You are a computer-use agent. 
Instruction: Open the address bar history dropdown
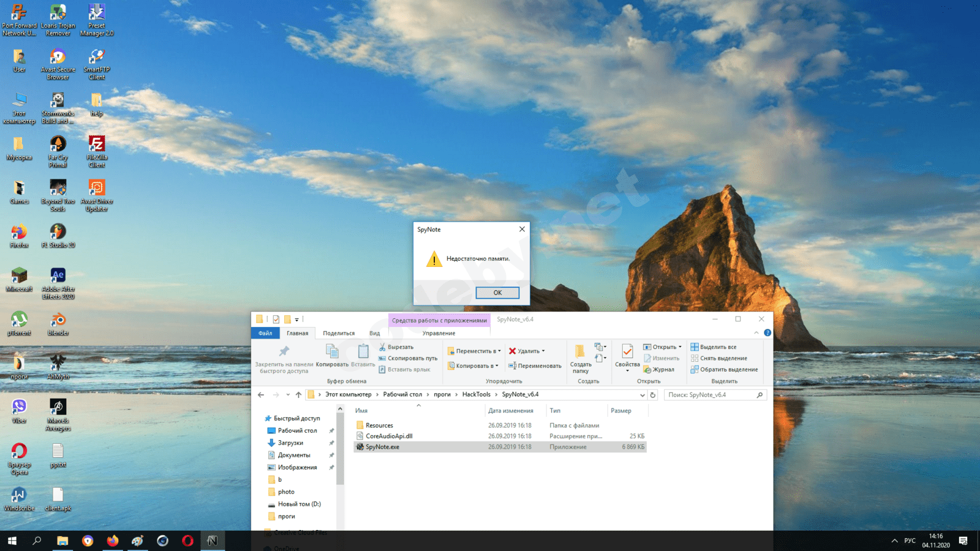point(642,395)
